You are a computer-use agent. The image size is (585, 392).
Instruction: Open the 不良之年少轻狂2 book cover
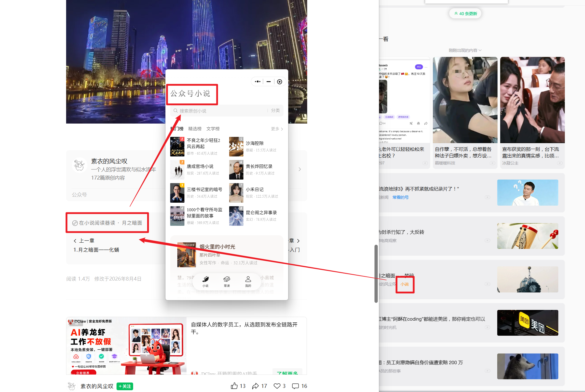click(x=177, y=147)
